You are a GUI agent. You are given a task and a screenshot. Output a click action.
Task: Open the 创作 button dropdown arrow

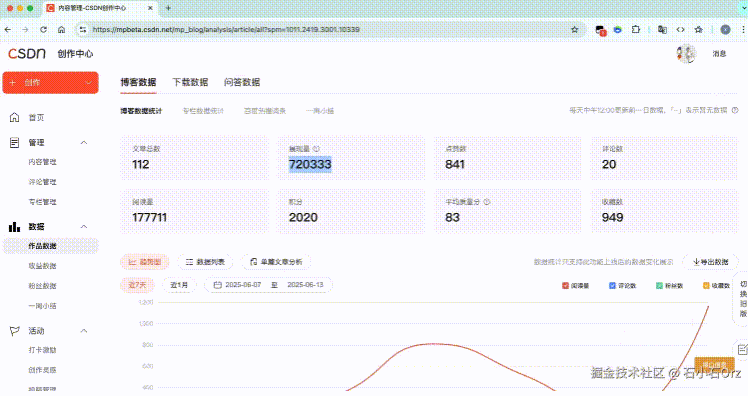pyautogui.click(x=88, y=83)
